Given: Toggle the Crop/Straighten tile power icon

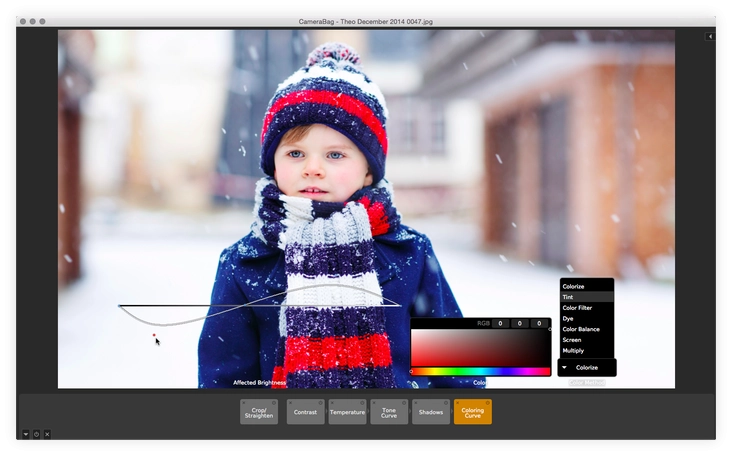Looking at the screenshot, I should pyautogui.click(x=274, y=402).
